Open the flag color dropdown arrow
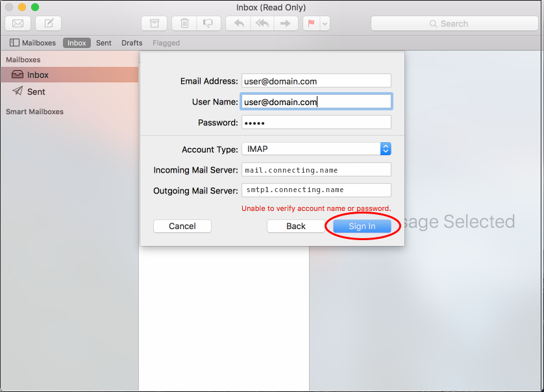544x392 pixels. click(325, 23)
